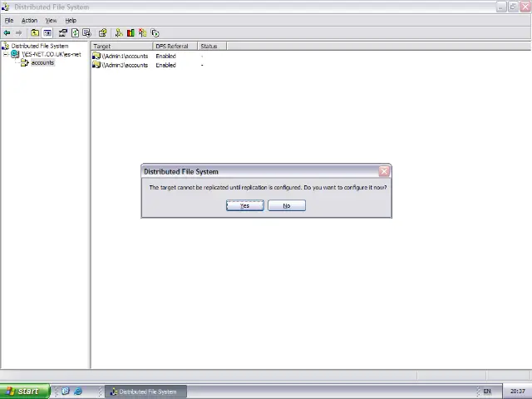532x399 pixels.
Task: Click the red-yellow-green bars toolbar icon
Action: tap(131, 33)
